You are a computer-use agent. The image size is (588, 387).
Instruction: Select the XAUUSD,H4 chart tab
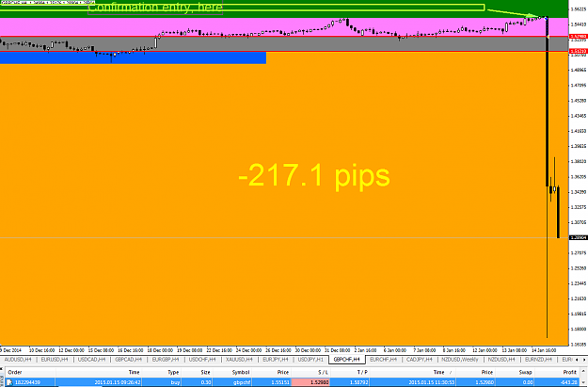[x=239, y=360]
